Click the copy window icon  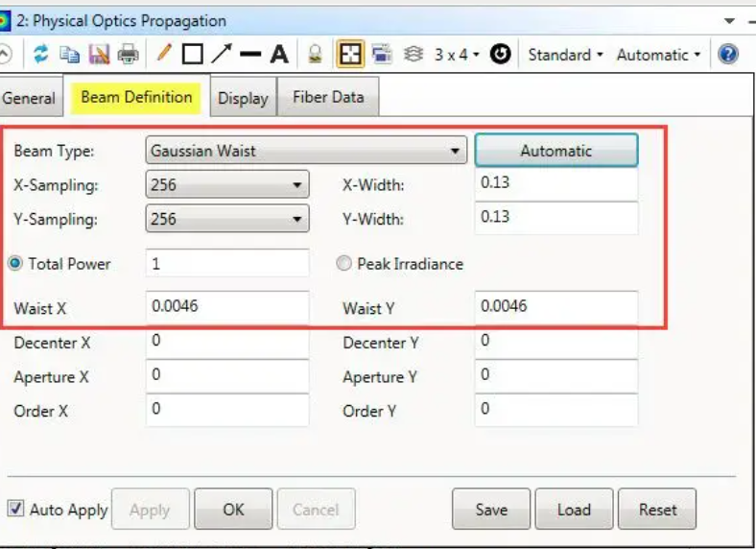click(69, 55)
